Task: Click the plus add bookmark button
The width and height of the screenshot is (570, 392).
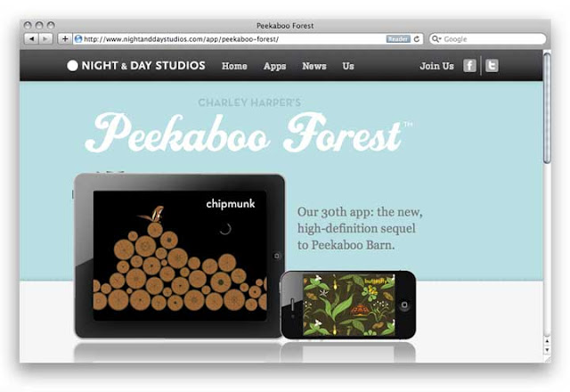Action: (65, 39)
